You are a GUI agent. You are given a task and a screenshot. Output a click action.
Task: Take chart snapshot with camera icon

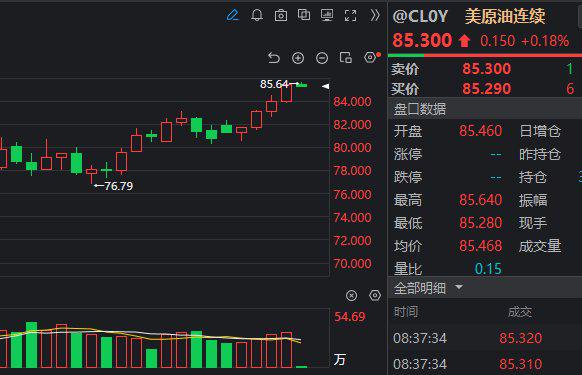[x=281, y=15]
